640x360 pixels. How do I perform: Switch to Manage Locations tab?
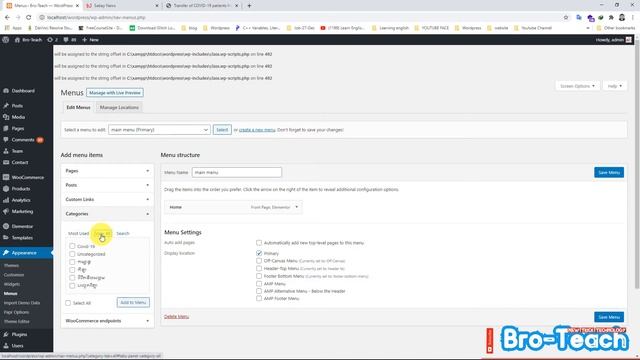[x=119, y=107]
